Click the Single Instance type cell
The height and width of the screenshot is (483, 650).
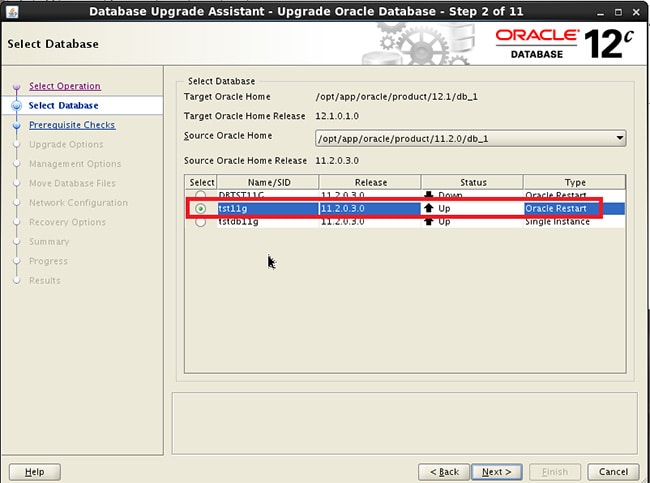coord(575,222)
